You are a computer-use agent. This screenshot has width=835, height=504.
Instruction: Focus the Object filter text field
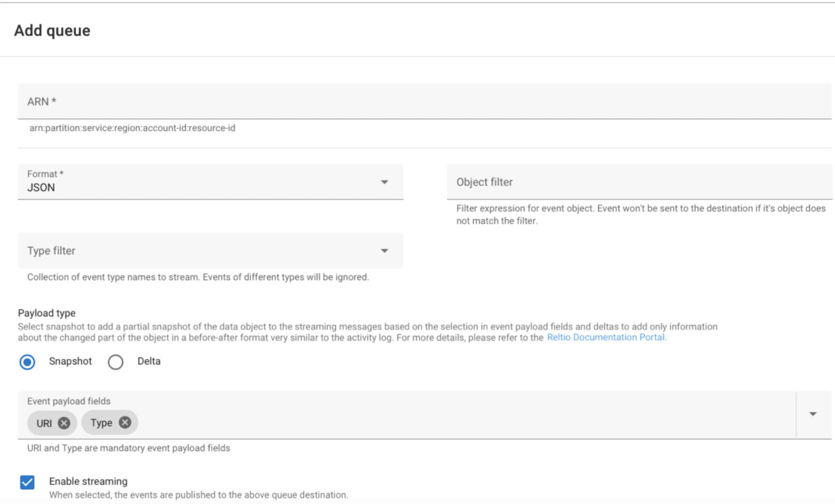(x=639, y=182)
